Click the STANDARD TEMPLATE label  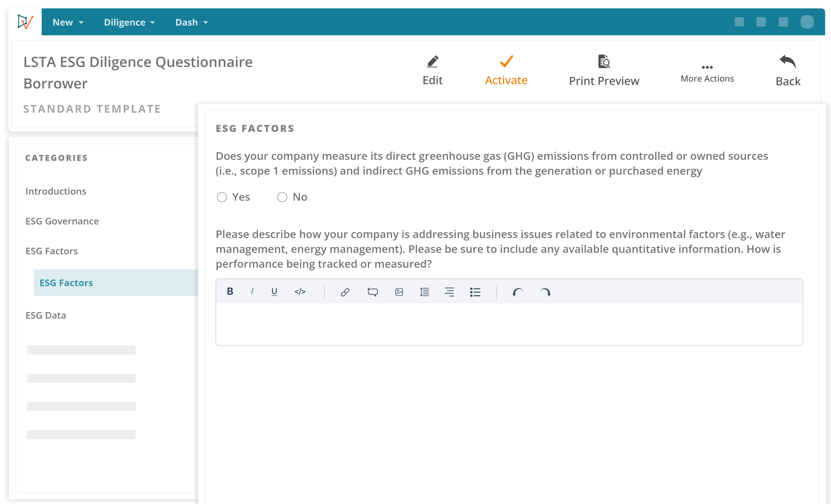(92, 109)
